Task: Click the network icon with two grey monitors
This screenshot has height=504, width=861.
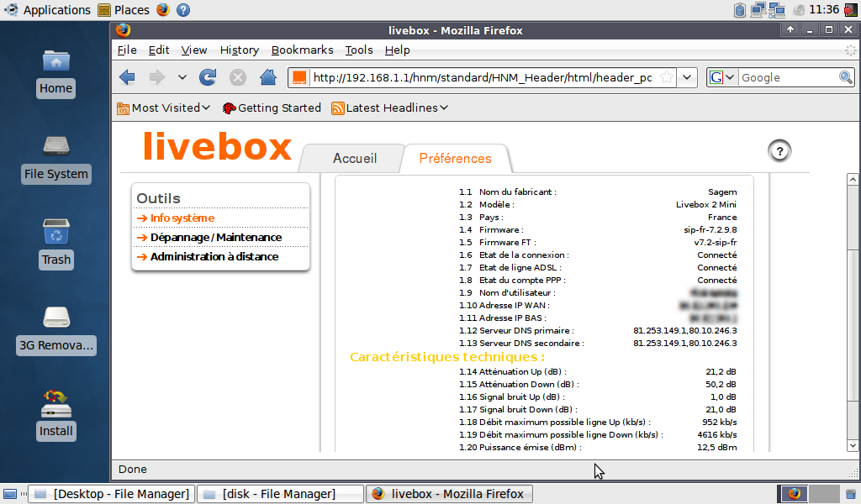Action: point(758,10)
